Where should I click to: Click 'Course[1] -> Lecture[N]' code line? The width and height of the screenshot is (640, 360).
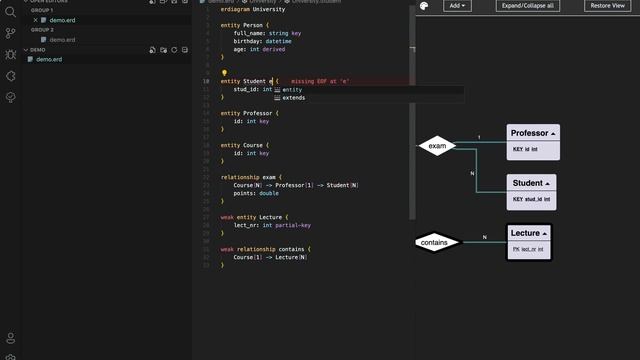pos(270,258)
